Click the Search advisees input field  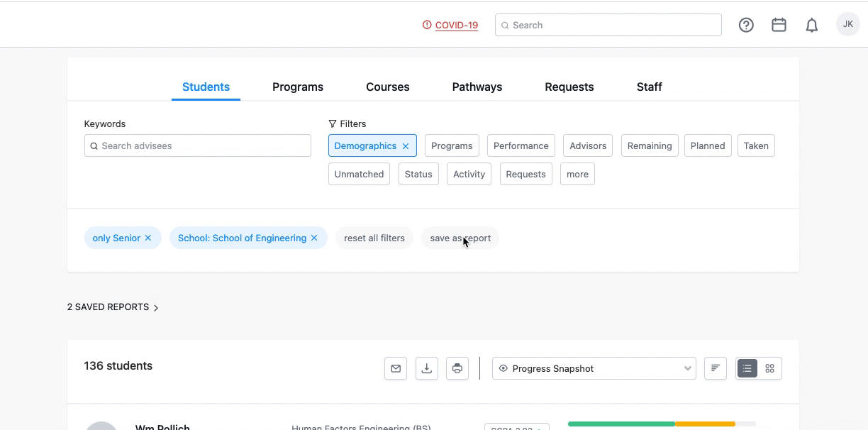[x=197, y=145]
